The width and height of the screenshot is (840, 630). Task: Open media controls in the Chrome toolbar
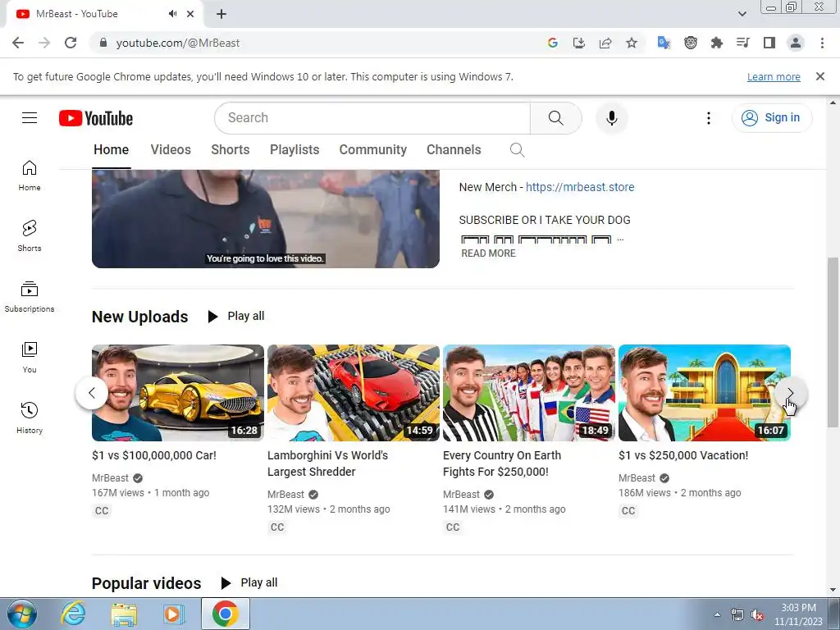click(743, 43)
